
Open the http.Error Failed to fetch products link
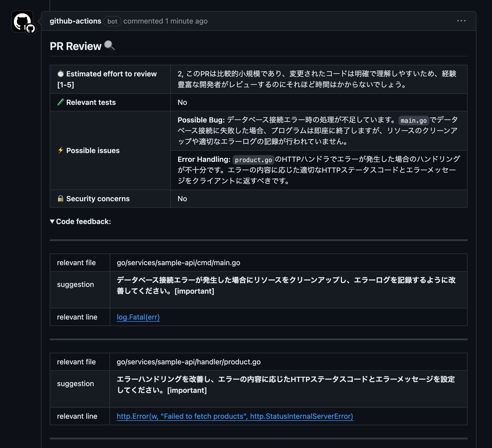pyautogui.click(x=235, y=416)
